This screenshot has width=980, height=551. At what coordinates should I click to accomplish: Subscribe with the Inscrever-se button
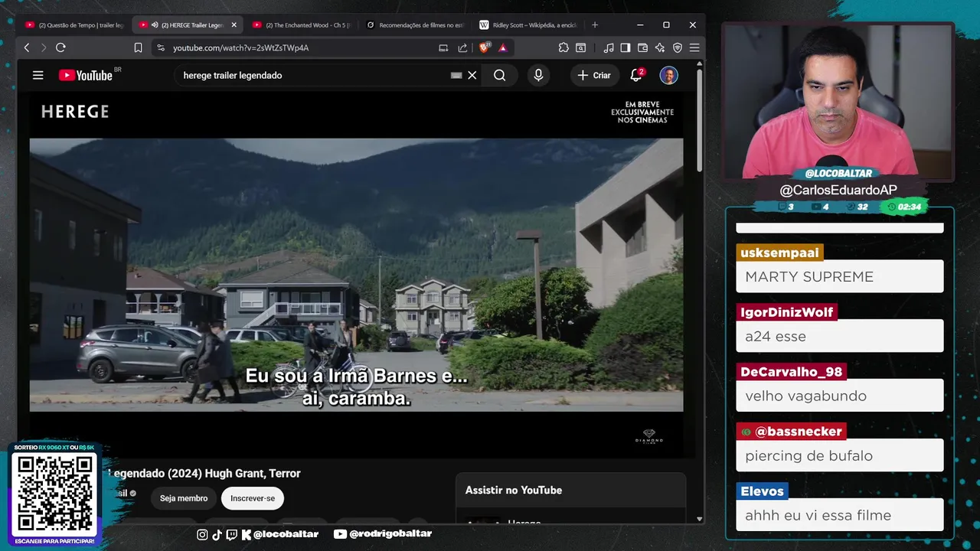coord(253,498)
